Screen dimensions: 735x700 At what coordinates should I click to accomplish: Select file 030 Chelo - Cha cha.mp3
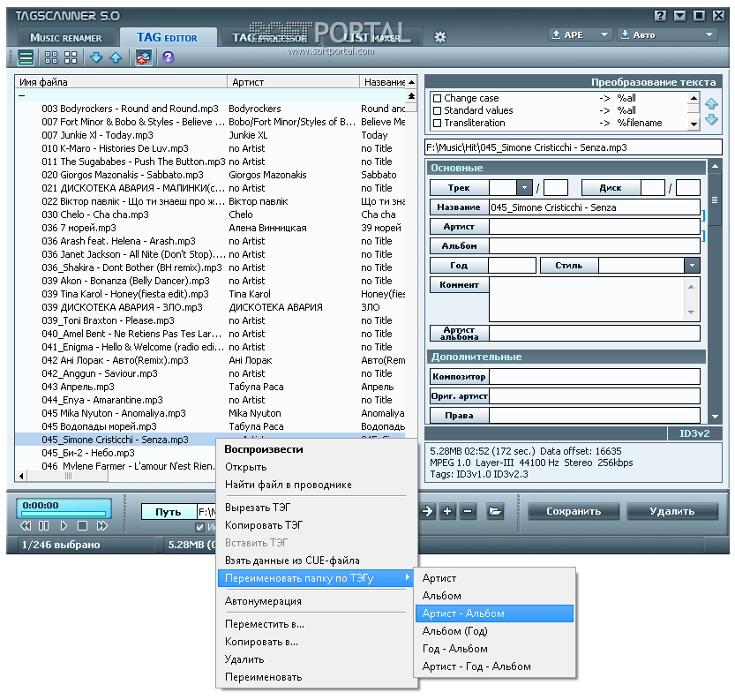(95, 215)
